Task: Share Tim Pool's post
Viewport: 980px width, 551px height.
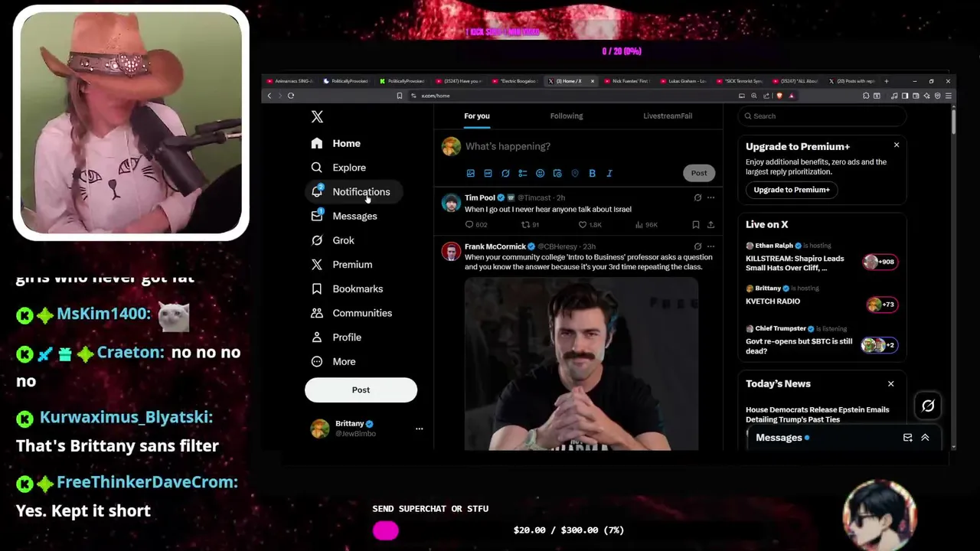Action: pos(710,225)
